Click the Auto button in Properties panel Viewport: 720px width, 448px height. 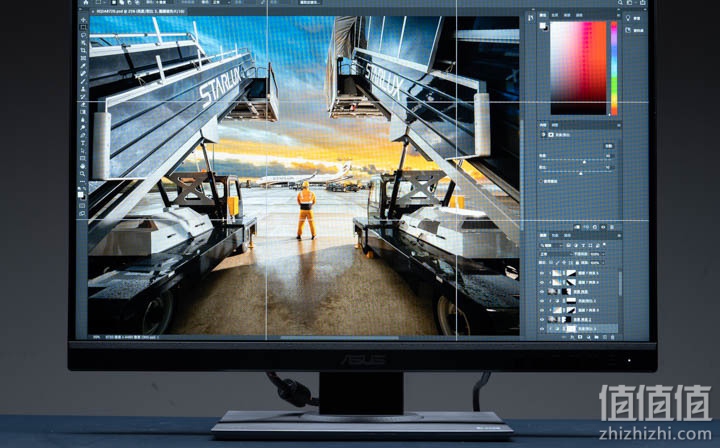click(x=609, y=146)
